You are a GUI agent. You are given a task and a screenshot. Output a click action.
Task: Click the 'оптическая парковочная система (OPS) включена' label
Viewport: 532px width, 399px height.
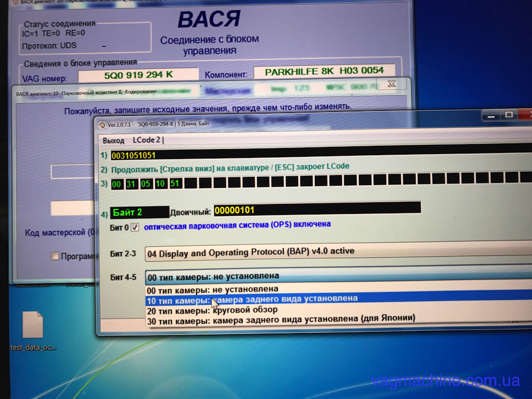(x=237, y=226)
